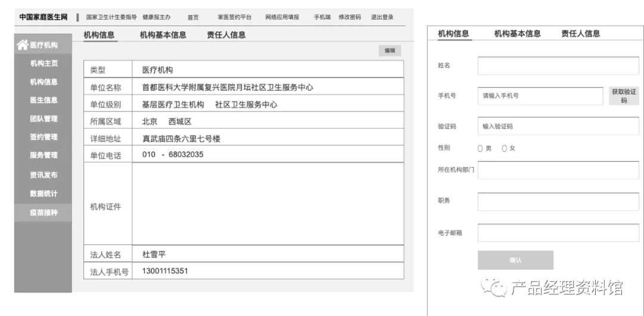Viewport: 644px width, 316px height.
Task: Focus the 输入验证码 input field
Action: pyautogui.click(x=558, y=126)
